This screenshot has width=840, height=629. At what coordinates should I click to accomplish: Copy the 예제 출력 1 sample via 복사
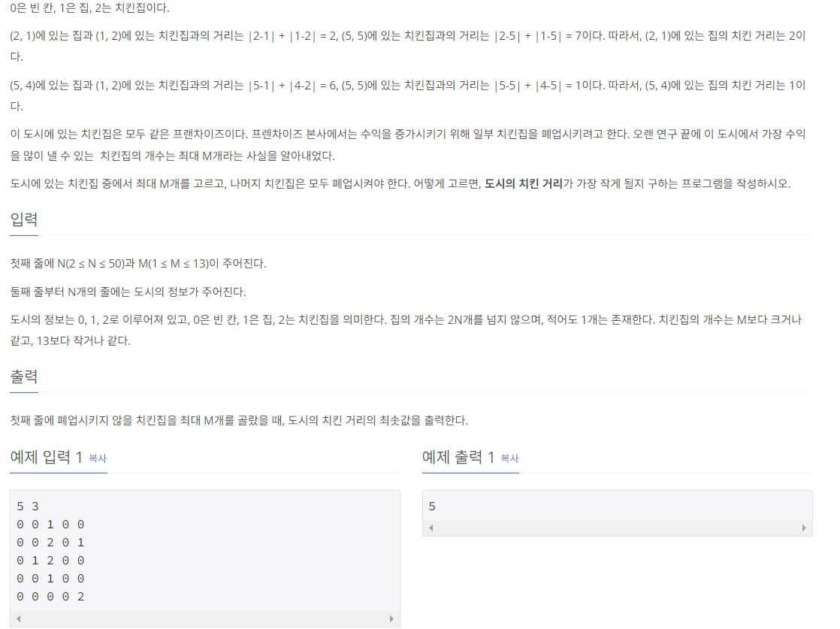click(x=509, y=458)
